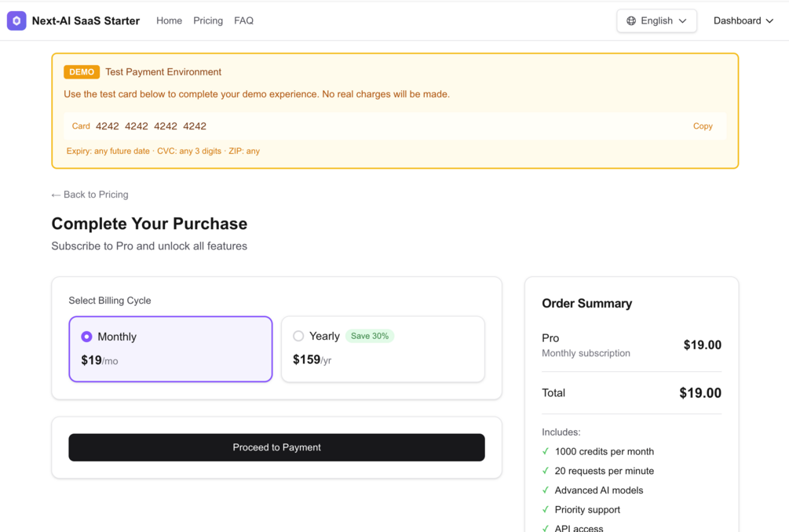Viewport: 789px width, 532px height.
Task: Choose the $159/yr yearly plan card
Action: click(382, 350)
